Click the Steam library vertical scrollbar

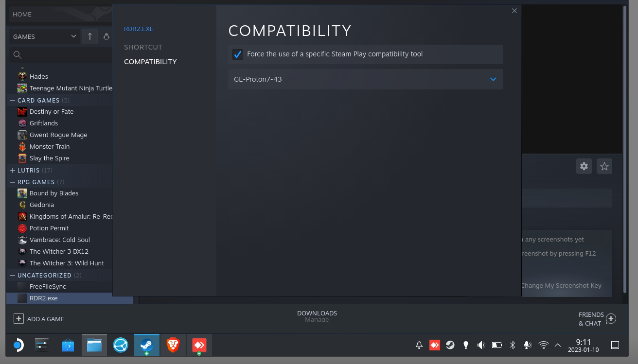[x=625, y=148]
